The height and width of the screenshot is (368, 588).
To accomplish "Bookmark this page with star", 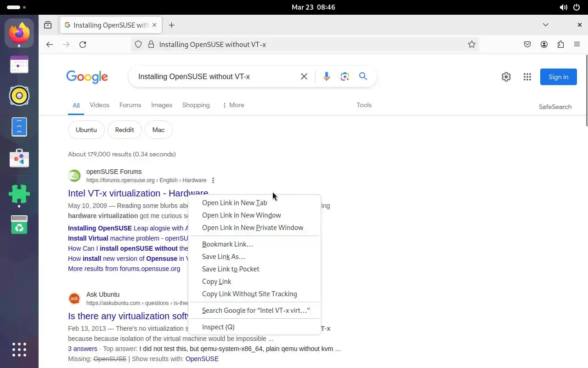I will pos(472,45).
